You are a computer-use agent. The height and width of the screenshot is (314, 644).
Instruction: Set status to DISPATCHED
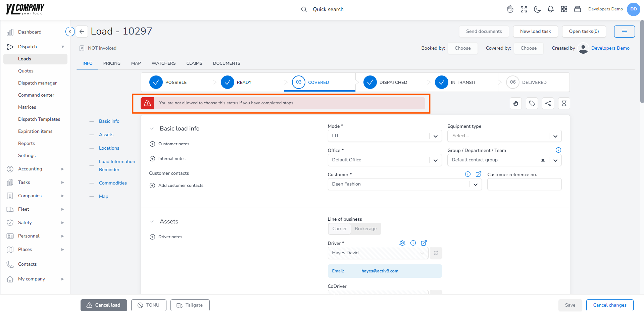point(391,82)
